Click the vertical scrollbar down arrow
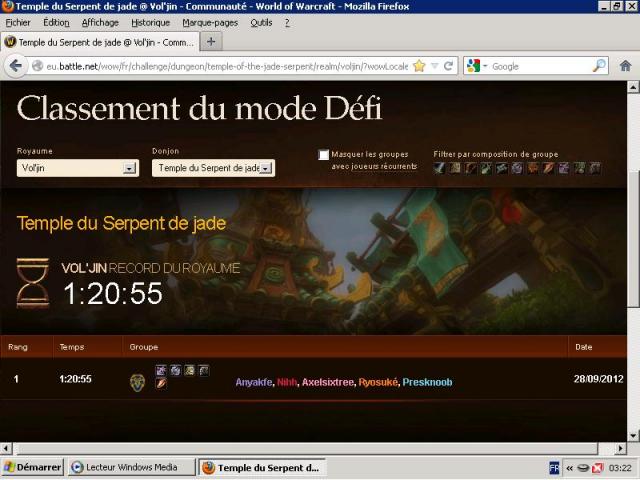 633,436
